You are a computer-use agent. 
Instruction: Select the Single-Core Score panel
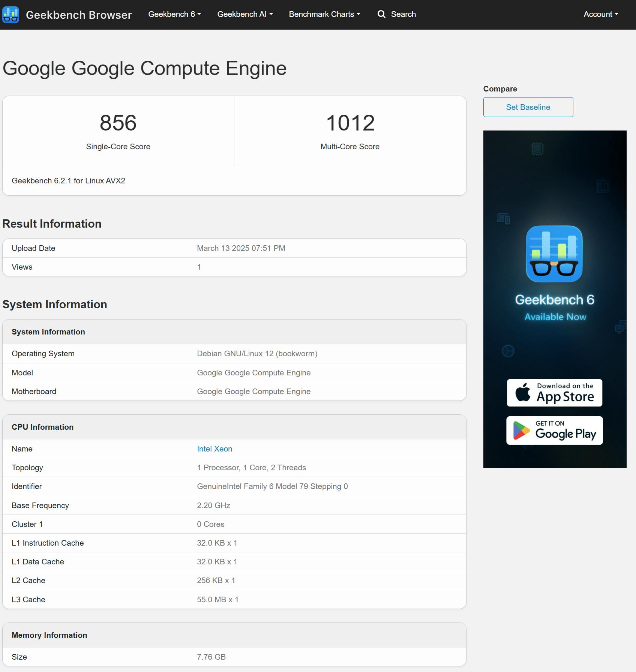pos(118,130)
